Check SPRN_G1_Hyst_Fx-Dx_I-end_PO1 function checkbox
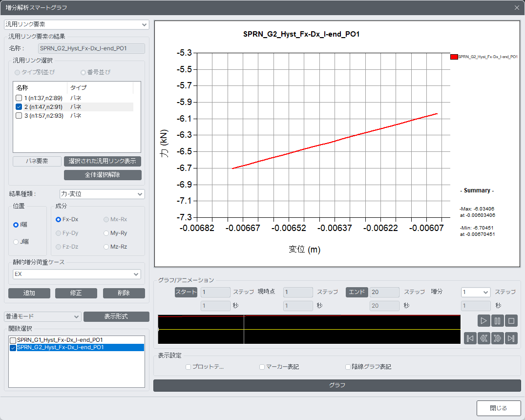This screenshot has width=525, height=420. (13, 340)
